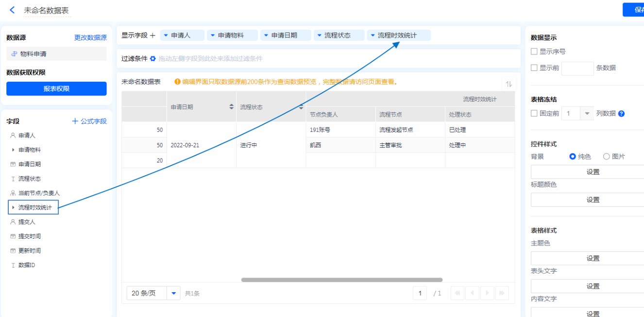Click the sort icon above the table

508,84
